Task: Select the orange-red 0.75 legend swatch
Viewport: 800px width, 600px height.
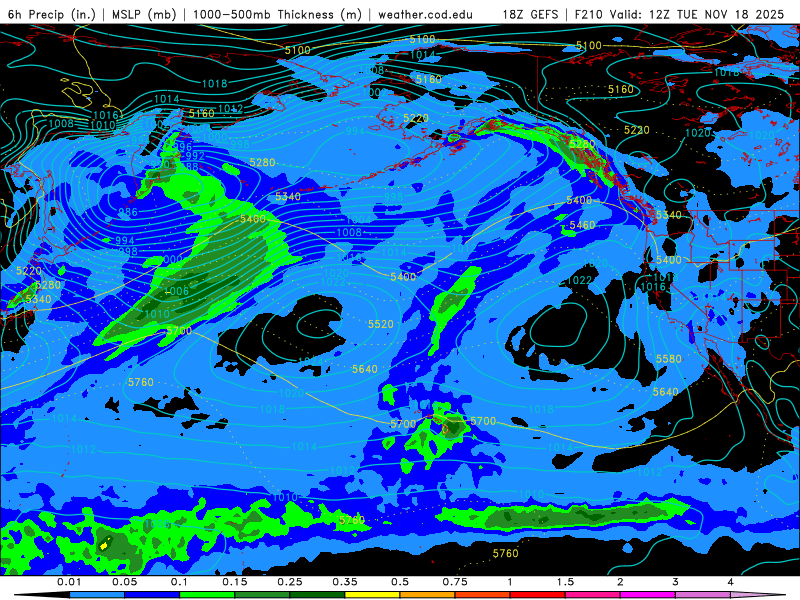Action: click(483, 595)
